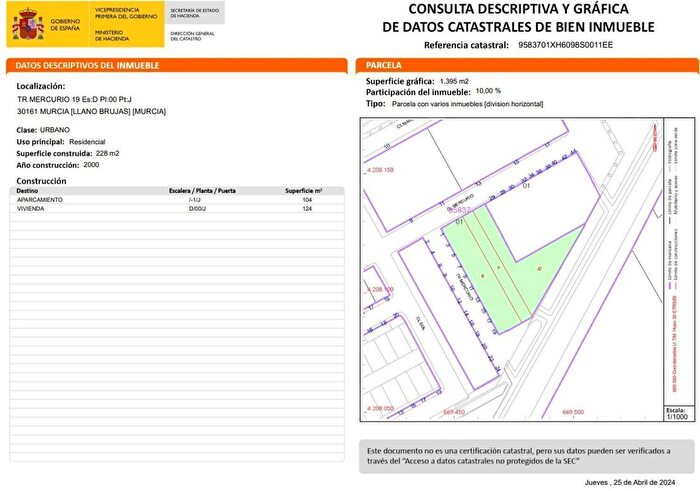Click the 'URBANO' class value
This screenshot has width=700, height=491.
[x=55, y=130]
